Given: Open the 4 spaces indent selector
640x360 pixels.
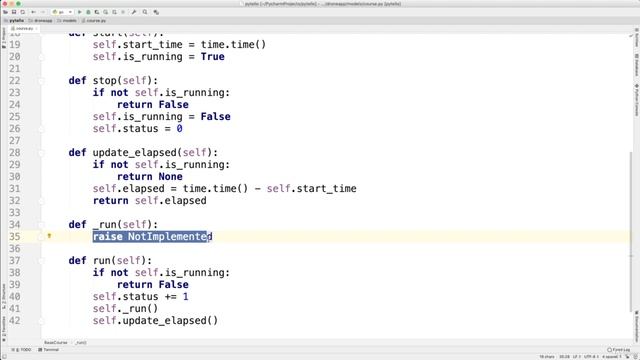Looking at the screenshot, I should pos(611,357).
